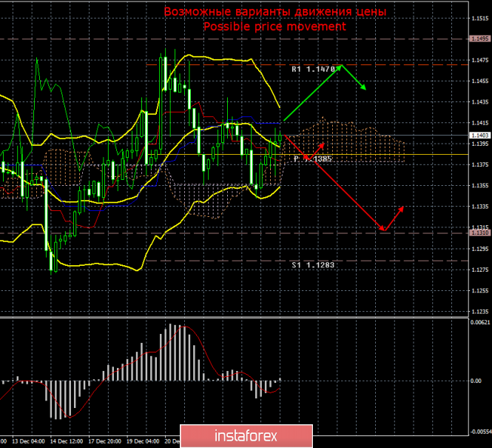Click the '14 Dec 12:00' time label
The height and width of the screenshot is (448, 492).
(x=67, y=441)
